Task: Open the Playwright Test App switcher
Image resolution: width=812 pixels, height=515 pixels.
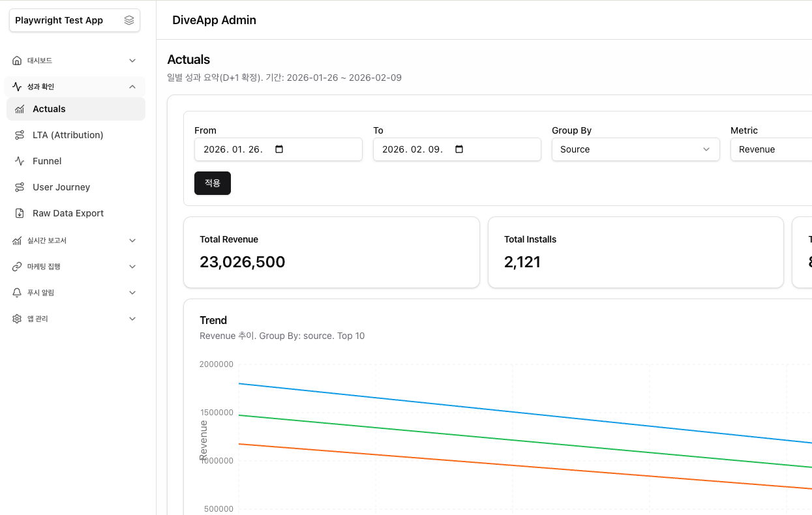Action: click(x=74, y=20)
